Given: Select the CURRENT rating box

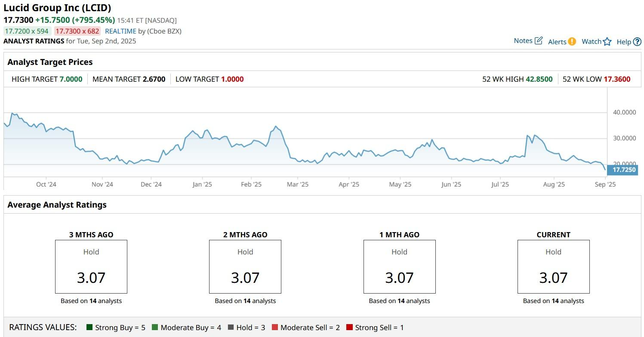Looking at the screenshot, I should point(553,267).
